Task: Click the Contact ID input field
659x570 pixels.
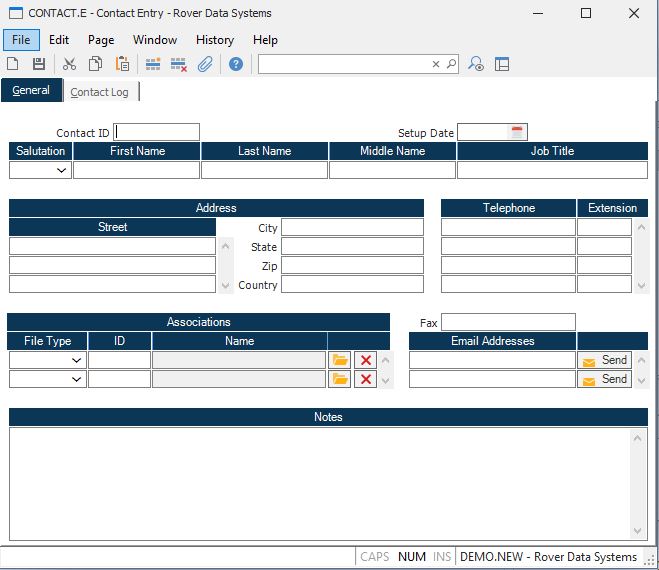Action: (157, 132)
